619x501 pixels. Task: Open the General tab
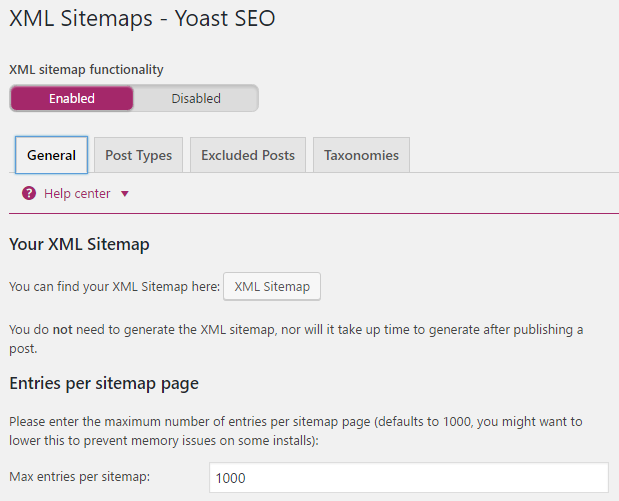(51, 155)
